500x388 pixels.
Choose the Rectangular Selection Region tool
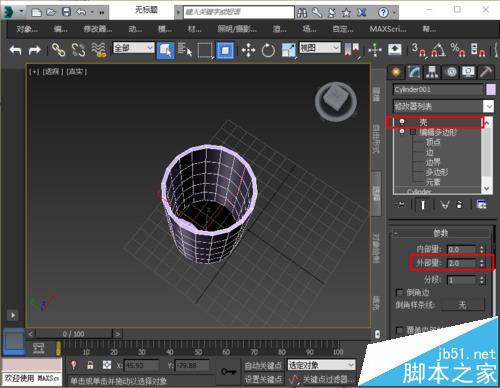tap(205, 50)
